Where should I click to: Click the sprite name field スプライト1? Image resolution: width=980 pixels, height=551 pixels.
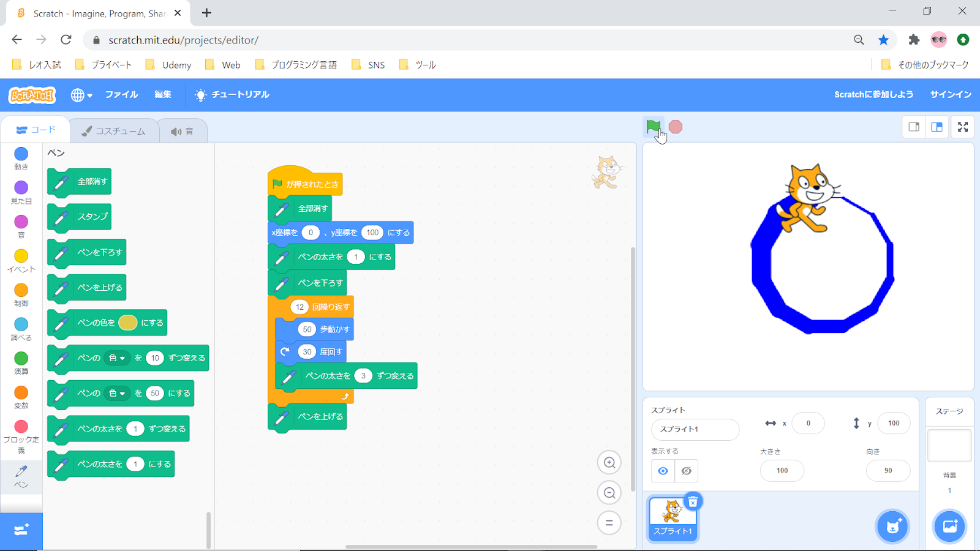[695, 429]
